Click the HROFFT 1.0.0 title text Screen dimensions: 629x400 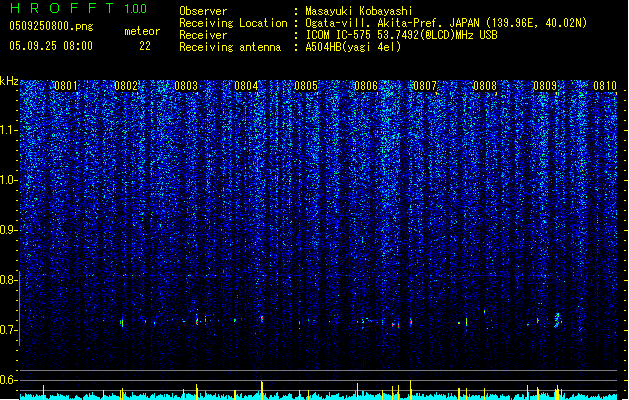coord(78,8)
